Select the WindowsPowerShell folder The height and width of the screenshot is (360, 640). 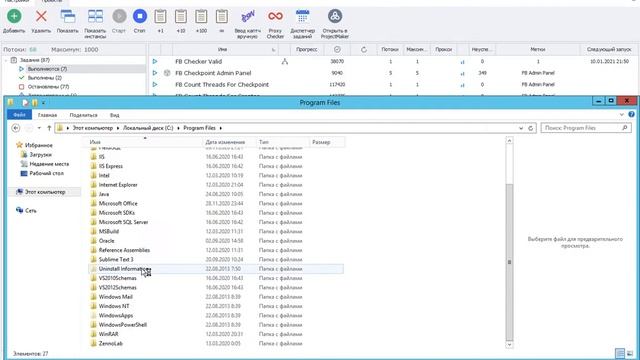pos(122,325)
